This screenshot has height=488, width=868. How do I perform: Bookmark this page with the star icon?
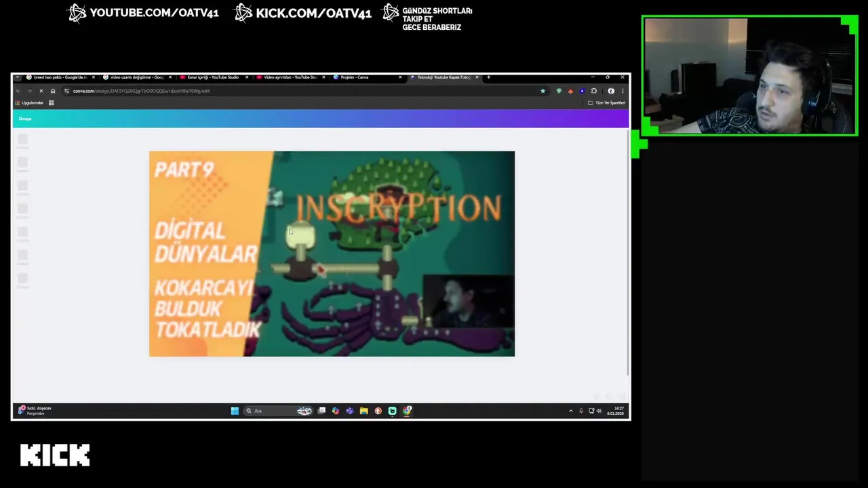point(542,91)
